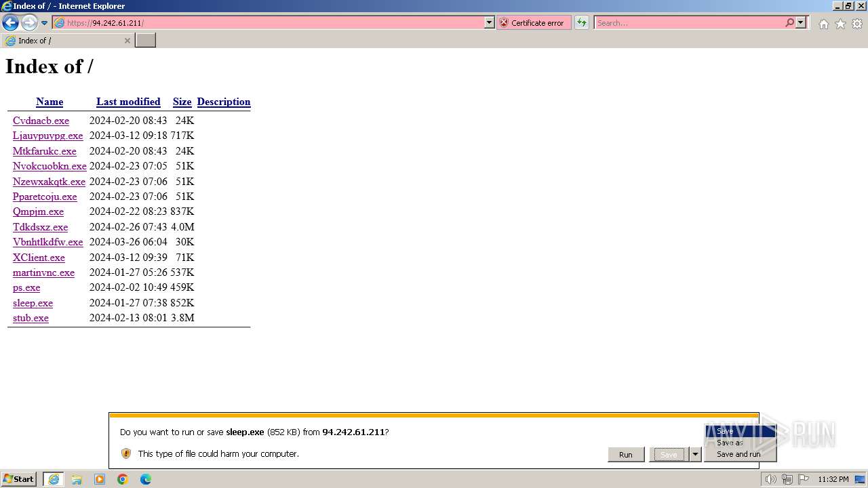
Task: Open the martinvnc.exe link
Action: point(43,272)
